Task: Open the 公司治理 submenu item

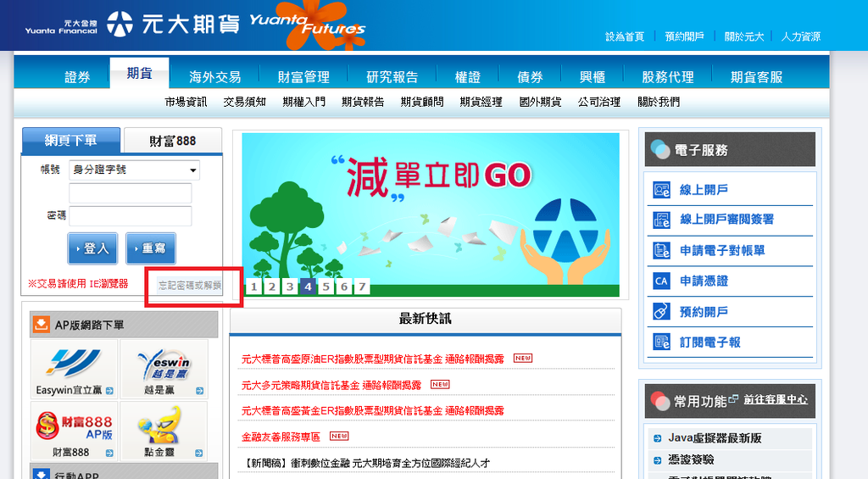Action: 599,102
